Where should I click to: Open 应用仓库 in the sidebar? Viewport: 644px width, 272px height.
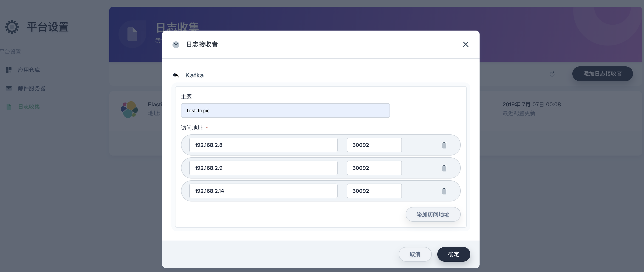click(x=29, y=70)
